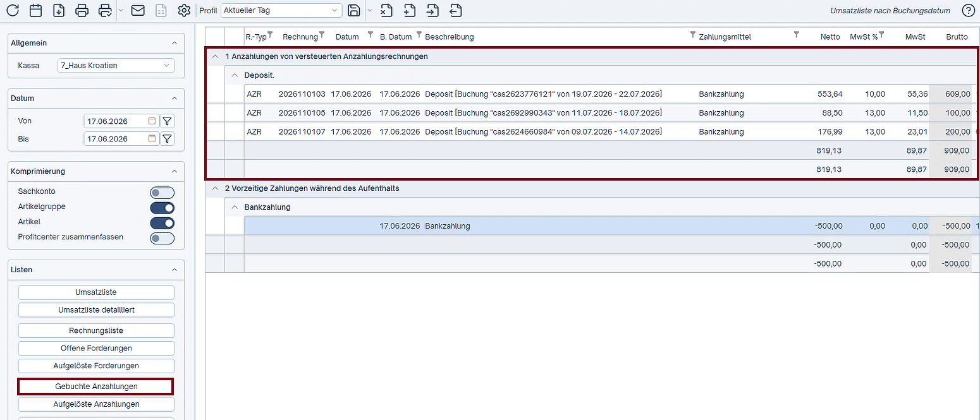
Task: Click the envelope email icon
Action: point(138,10)
